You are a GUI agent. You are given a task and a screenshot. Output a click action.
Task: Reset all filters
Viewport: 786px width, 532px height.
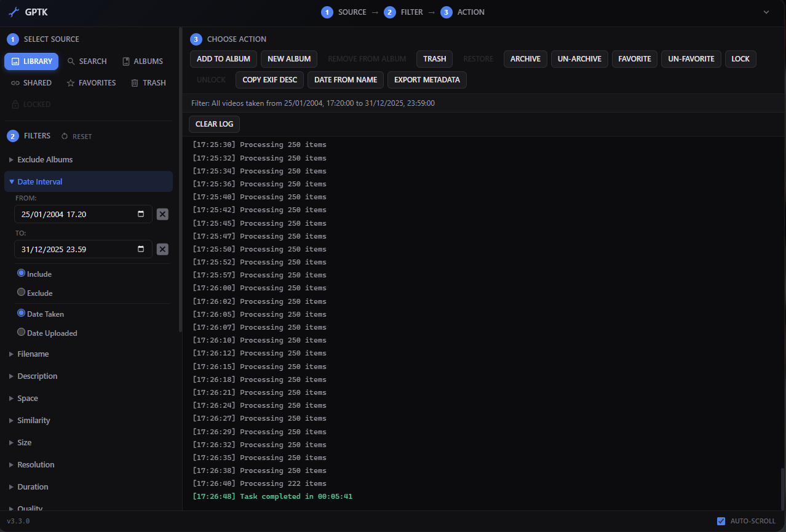pyautogui.click(x=76, y=137)
